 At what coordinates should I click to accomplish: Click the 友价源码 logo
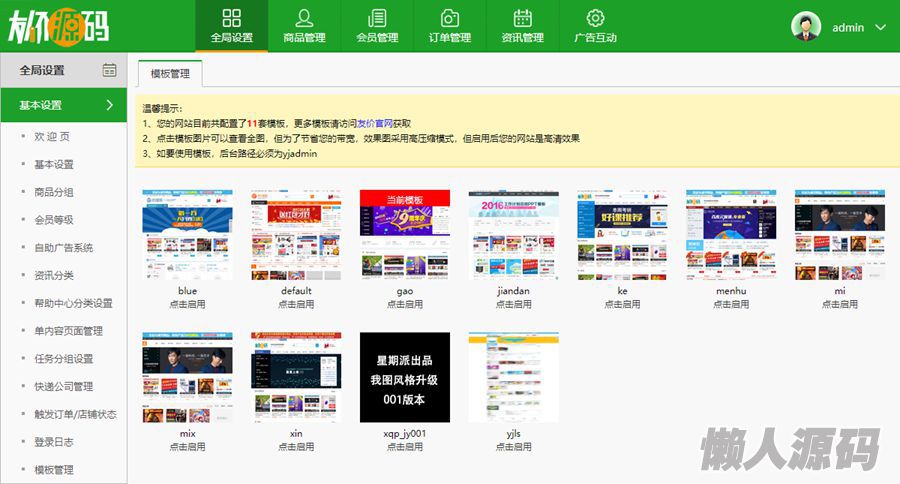click(x=58, y=26)
